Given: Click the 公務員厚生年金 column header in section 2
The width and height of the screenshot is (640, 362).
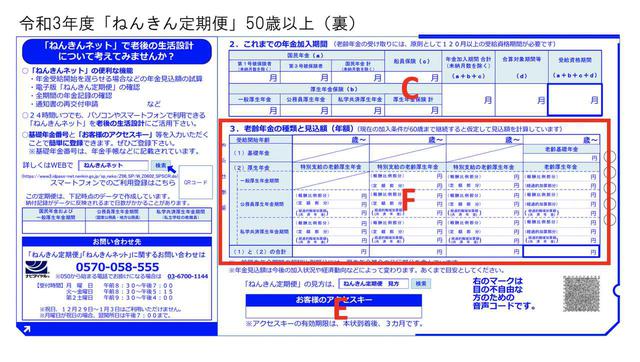Looking at the screenshot, I should [306, 99].
